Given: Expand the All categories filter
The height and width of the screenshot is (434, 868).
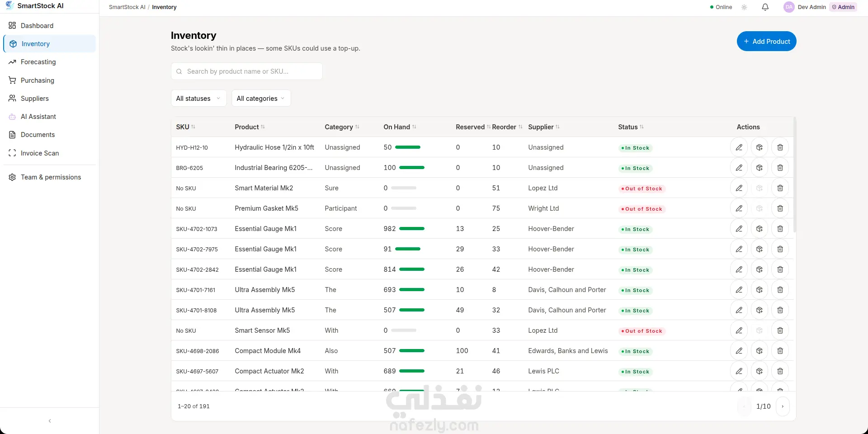Looking at the screenshot, I should click(x=261, y=99).
